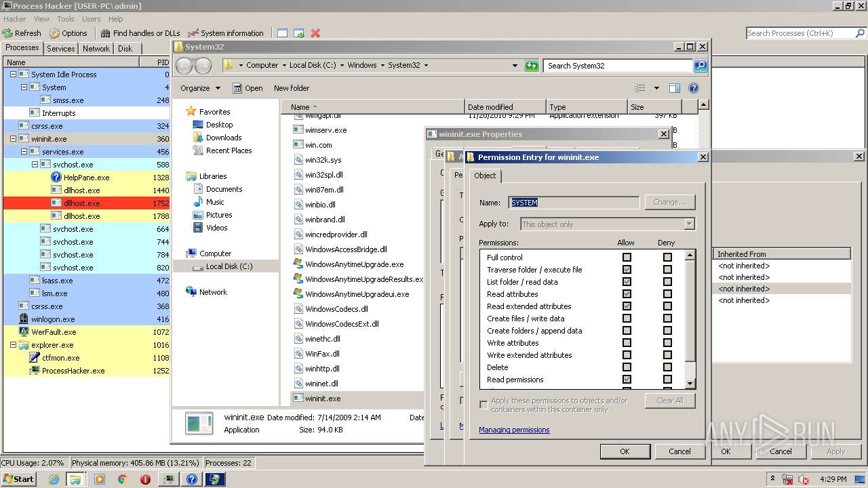Screen dimensions: 868x488
Task: Click winlogon.exe process icon
Action: click(24, 319)
